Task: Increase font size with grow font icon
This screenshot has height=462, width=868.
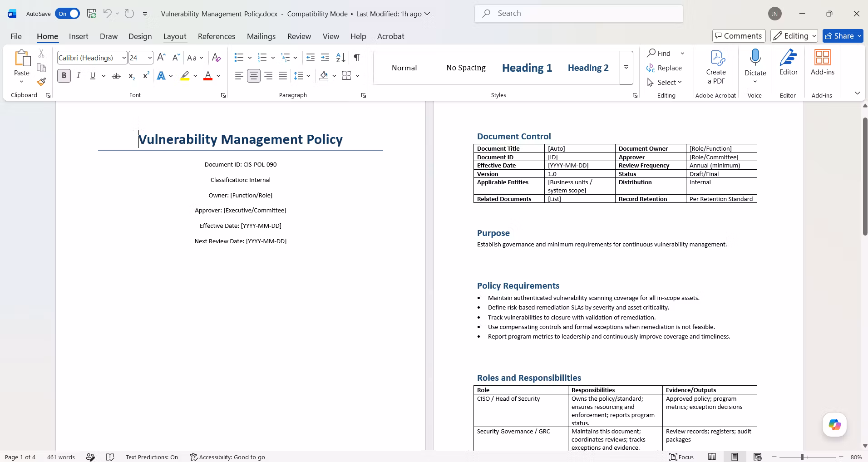Action: pyautogui.click(x=161, y=58)
